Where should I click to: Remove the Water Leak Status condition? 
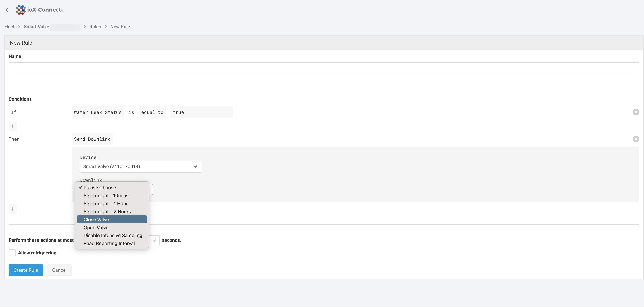636,112
